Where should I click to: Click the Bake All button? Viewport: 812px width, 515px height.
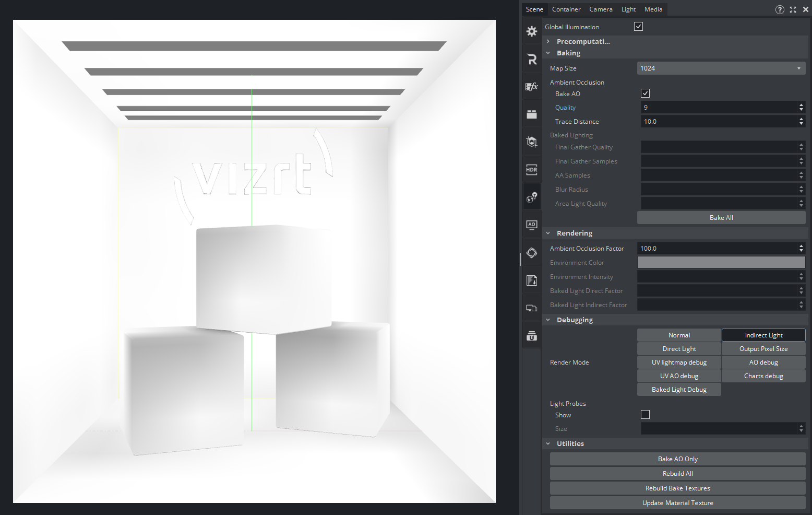721,218
